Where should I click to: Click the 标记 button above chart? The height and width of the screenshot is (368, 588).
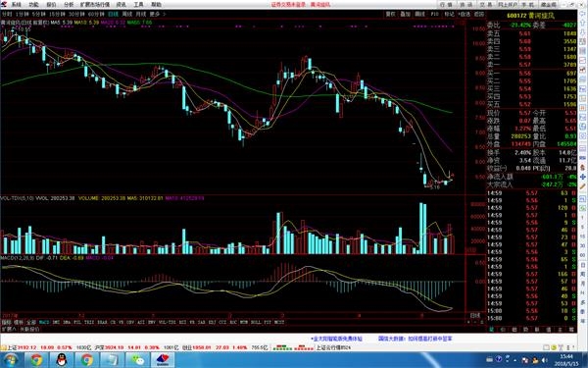449,14
